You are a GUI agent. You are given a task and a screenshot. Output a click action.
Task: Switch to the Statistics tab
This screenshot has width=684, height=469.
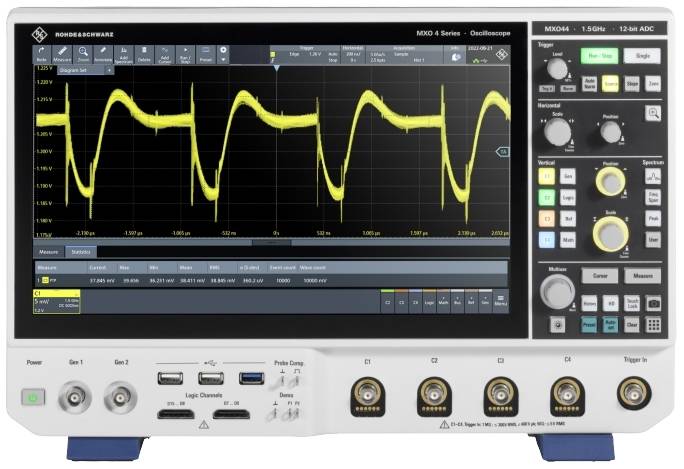click(x=82, y=252)
